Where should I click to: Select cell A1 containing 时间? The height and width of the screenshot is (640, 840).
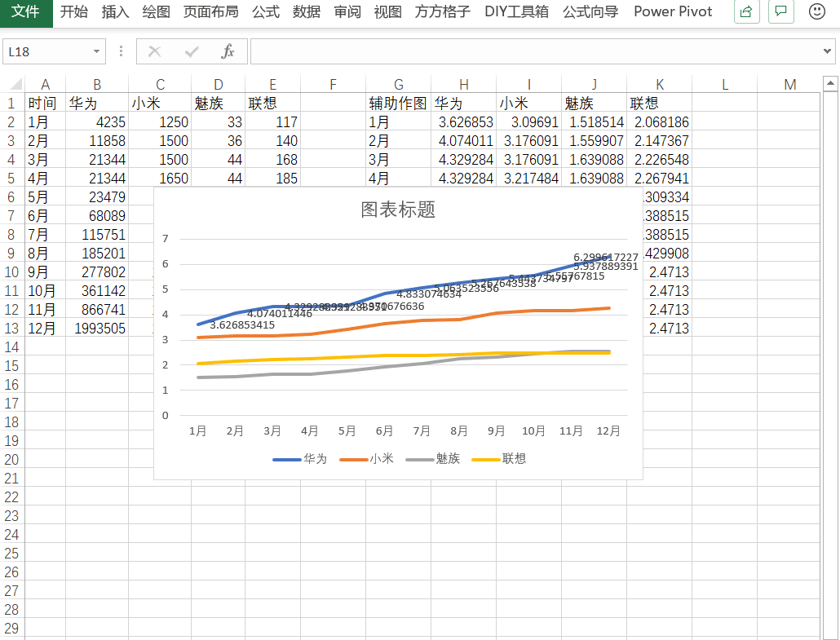pyautogui.click(x=45, y=103)
